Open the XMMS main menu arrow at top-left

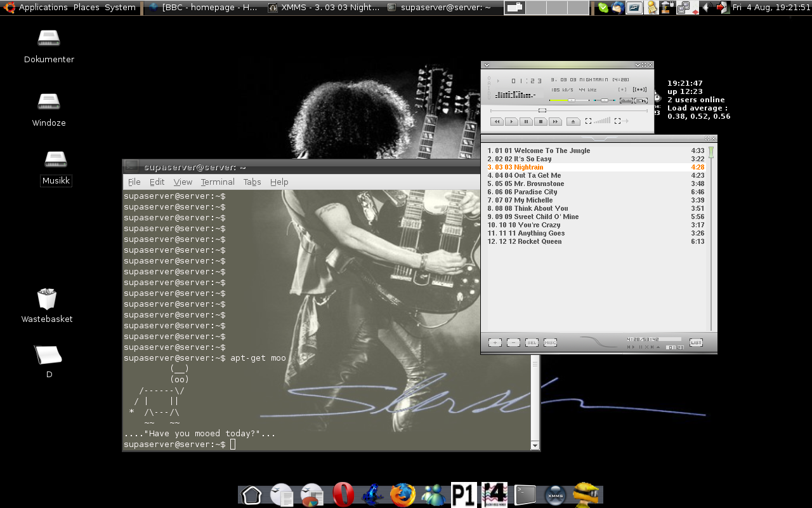(487, 65)
